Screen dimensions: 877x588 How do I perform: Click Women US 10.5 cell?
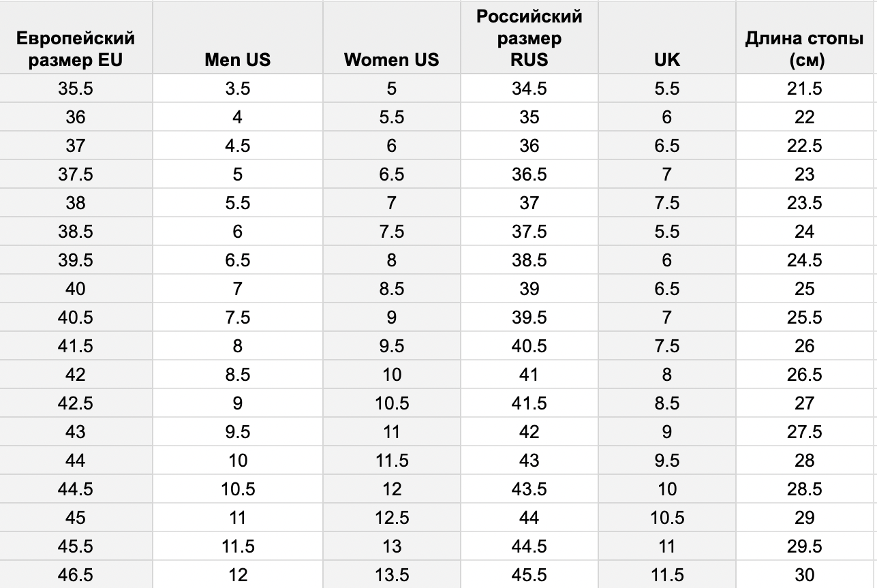(392, 403)
